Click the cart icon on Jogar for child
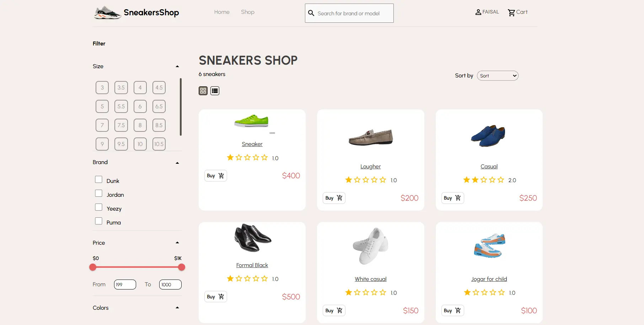The height and width of the screenshot is (325, 644). pos(458,310)
